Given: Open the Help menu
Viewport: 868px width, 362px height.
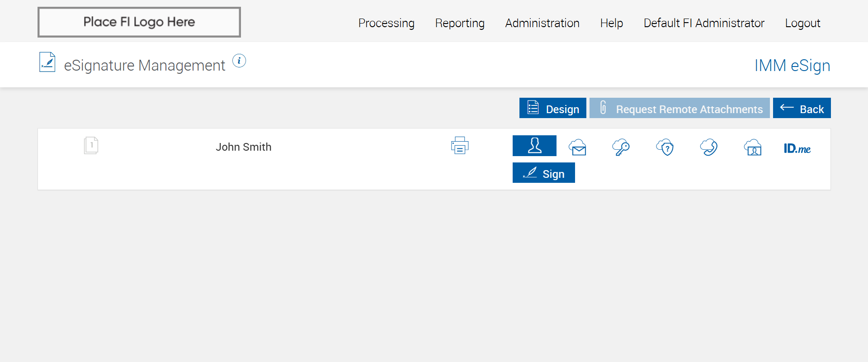Looking at the screenshot, I should coord(612,23).
